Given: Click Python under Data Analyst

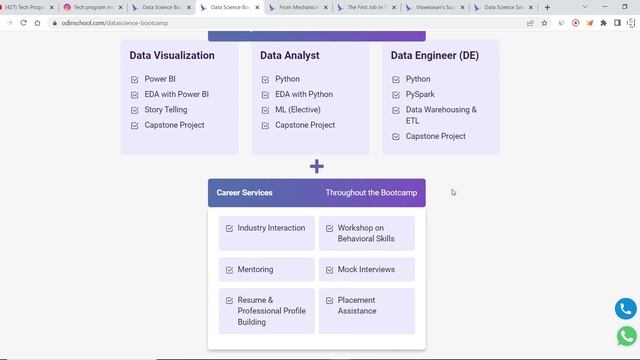Looking at the screenshot, I should [287, 79].
